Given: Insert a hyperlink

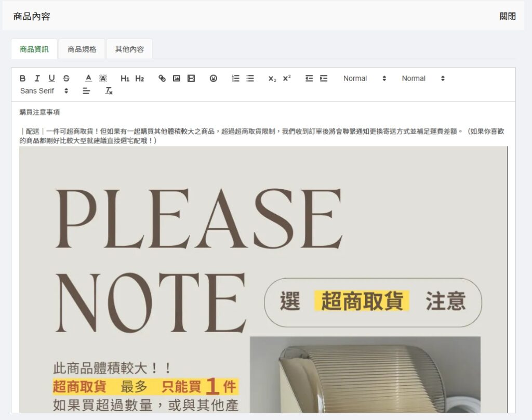Looking at the screenshot, I should pos(162,78).
